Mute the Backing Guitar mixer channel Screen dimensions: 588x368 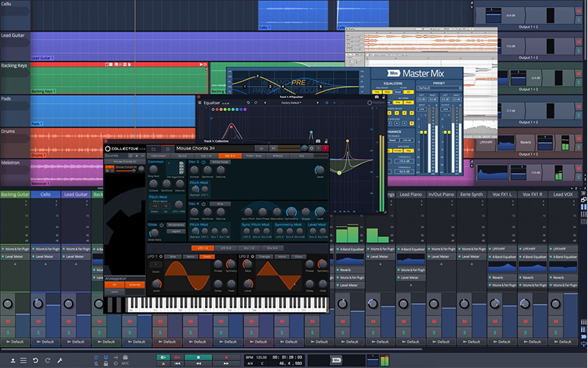coord(8,321)
